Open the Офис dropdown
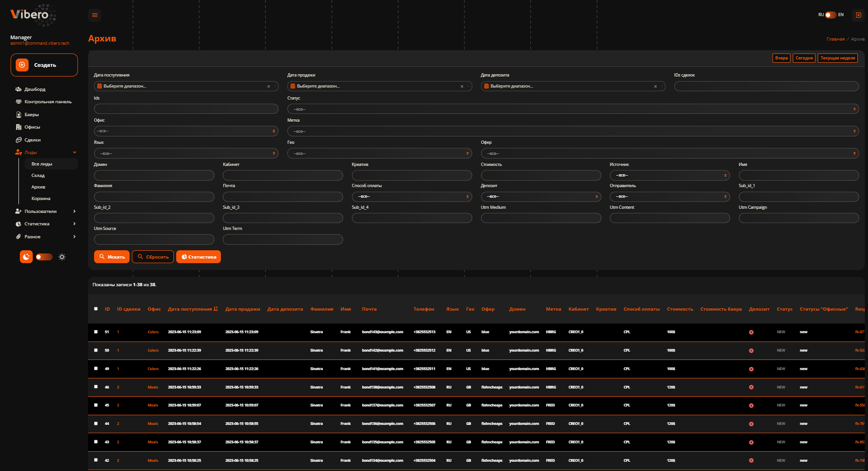 (186, 131)
